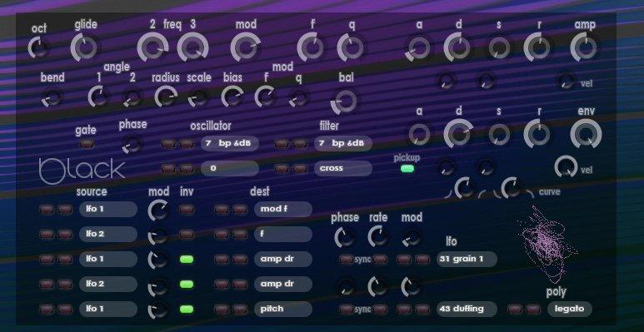The height and width of the screenshot is (332, 644).
Task: Click the freq 3 knob
Action: click(192, 48)
